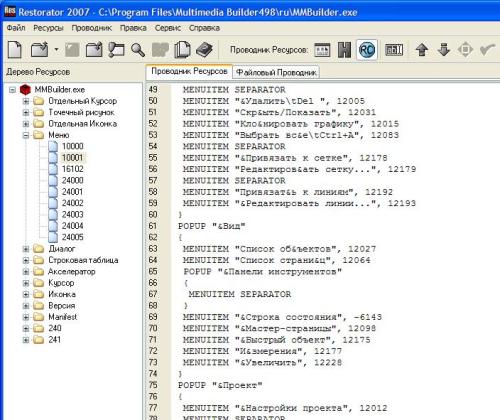Click line 61 POPUP "&Вид" text
This screenshot has height=420, width=500.
point(212,226)
